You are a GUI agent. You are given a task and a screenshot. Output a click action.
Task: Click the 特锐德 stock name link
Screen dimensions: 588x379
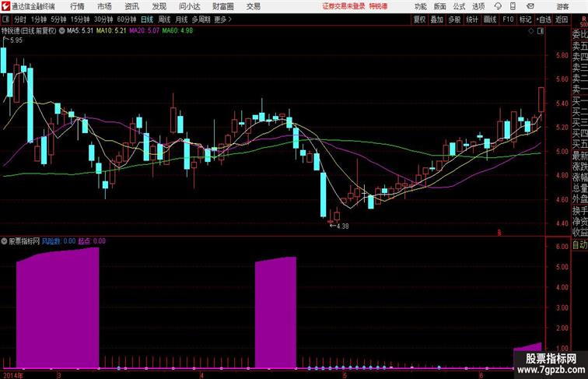tap(378, 6)
